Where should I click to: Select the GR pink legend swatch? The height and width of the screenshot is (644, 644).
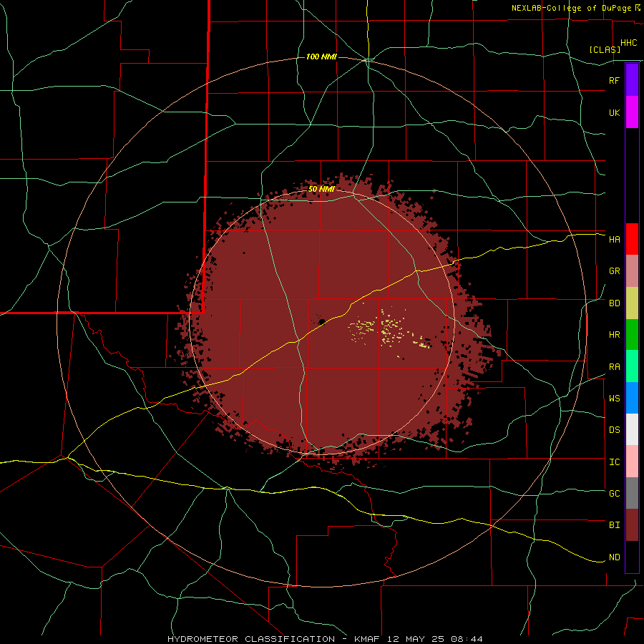click(632, 271)
